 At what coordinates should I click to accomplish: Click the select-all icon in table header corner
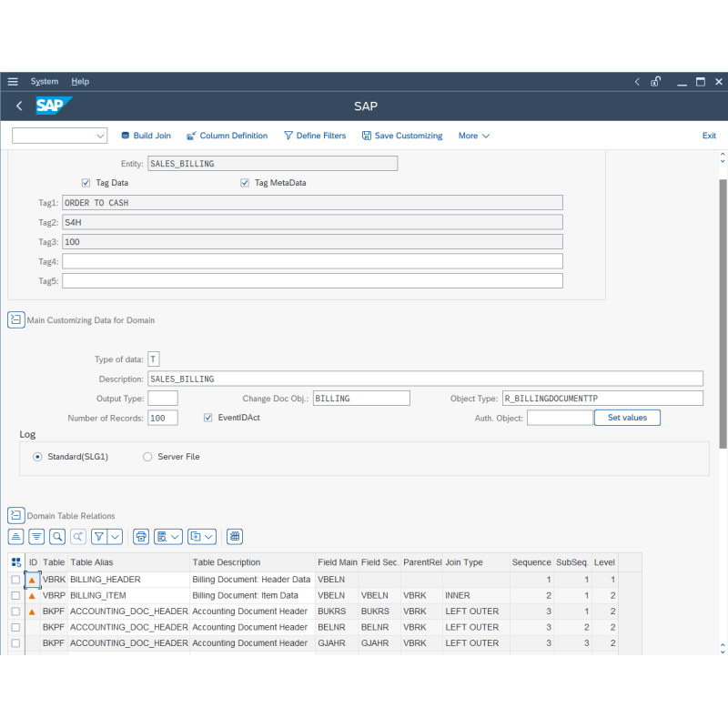coord(16,562)
